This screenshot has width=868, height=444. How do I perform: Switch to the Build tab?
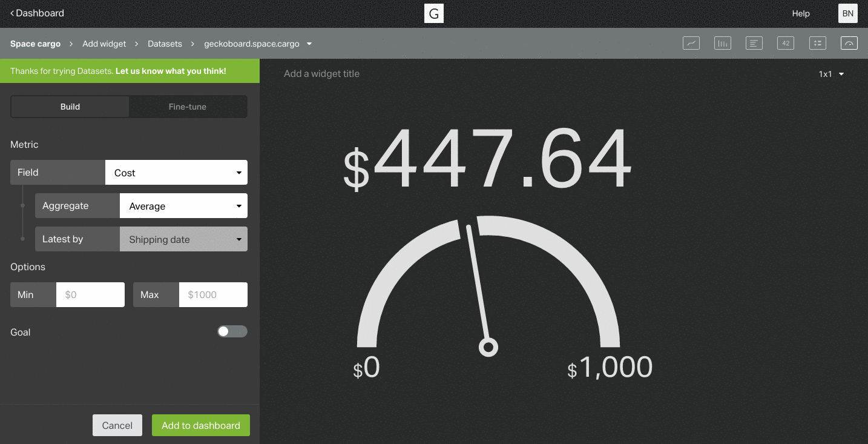[70, 107]
